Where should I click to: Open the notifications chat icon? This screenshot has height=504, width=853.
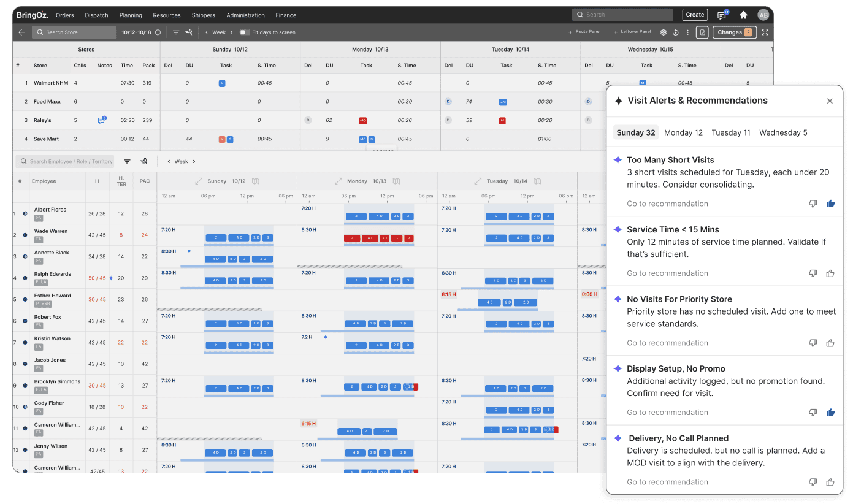[722, 15]
